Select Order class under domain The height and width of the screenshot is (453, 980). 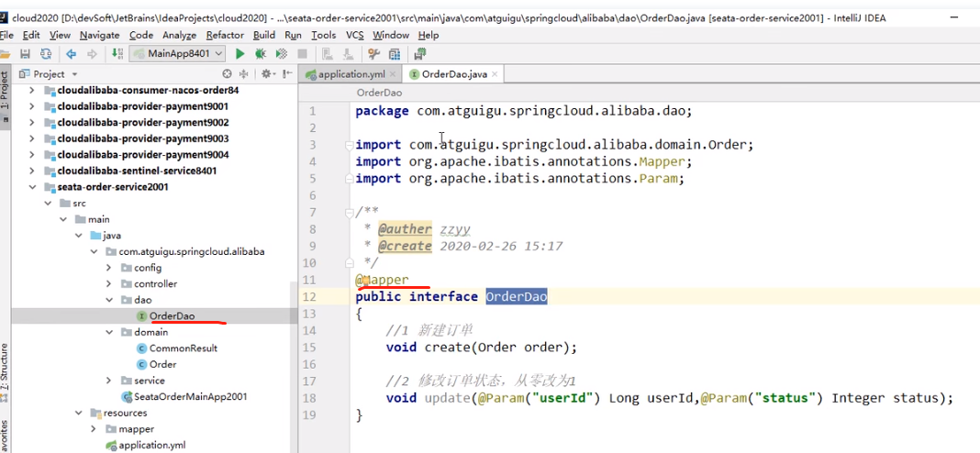tap(162, 365)
